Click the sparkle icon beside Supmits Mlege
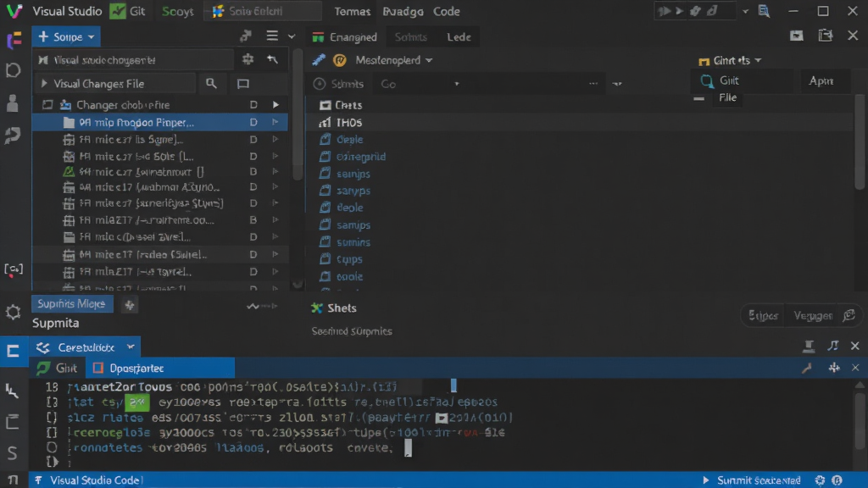This screenshot has width=868, height=488. point(130,304)
